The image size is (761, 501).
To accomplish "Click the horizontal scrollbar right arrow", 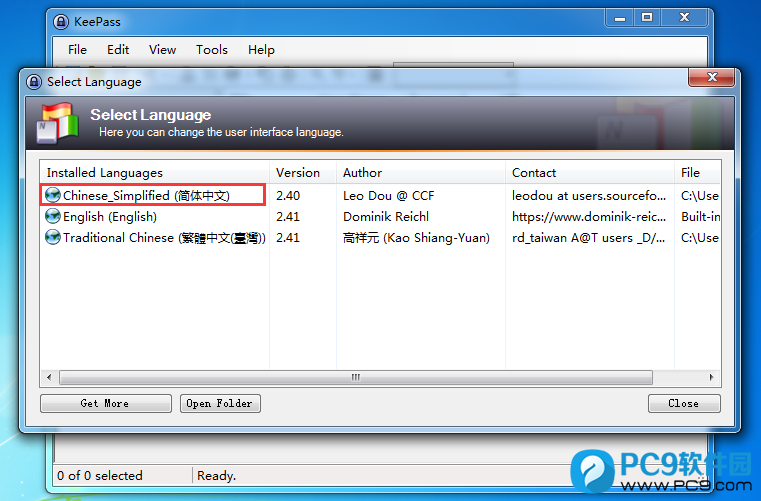I will [x=711, y=377].
